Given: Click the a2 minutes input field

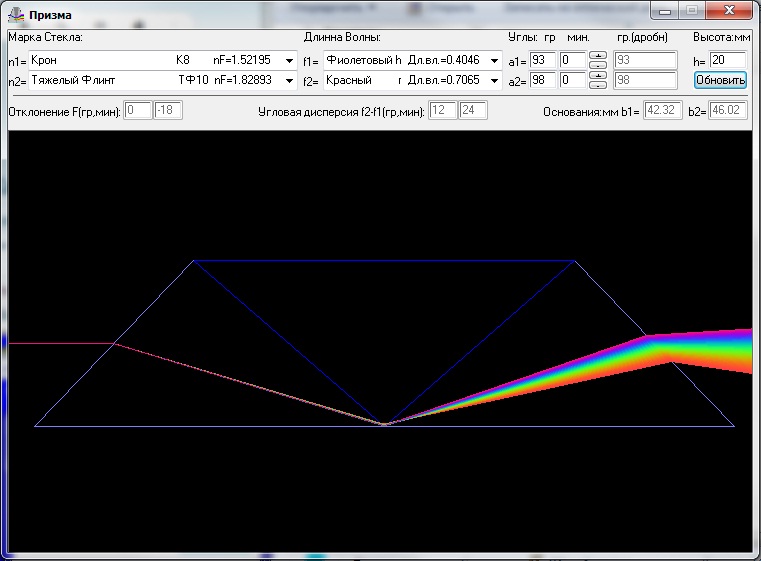Looking at the screenshot, I should tap(572, 80).
